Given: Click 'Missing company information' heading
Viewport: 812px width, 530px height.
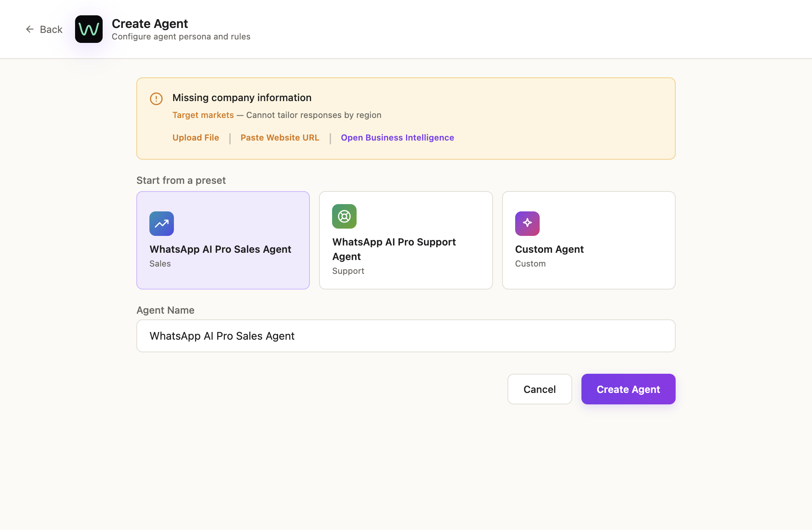Looking at the screenshot, I should [x=242, y=98].
